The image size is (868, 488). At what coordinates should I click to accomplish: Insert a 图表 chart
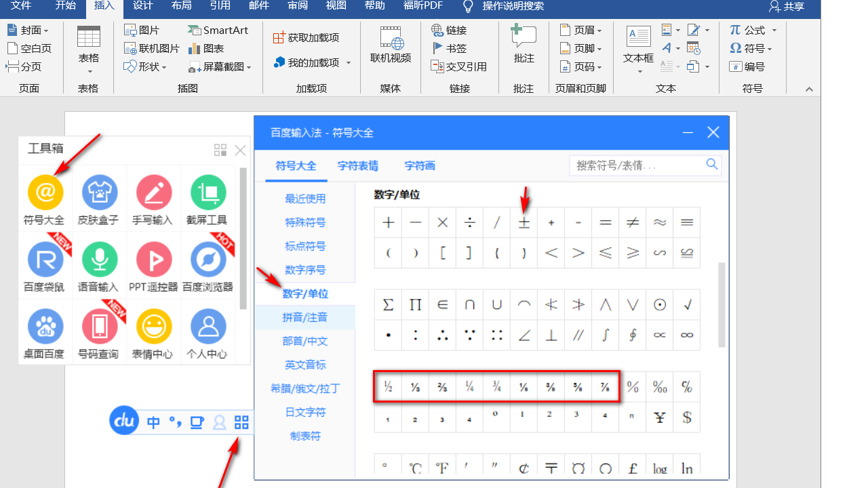click(x=206, y=49)
